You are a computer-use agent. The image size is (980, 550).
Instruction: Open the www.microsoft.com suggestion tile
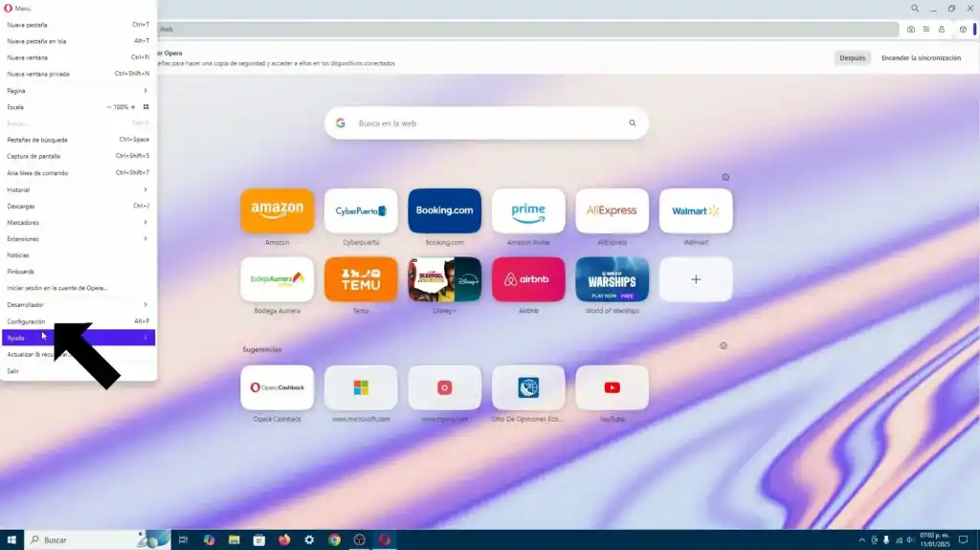coord(361,387)
